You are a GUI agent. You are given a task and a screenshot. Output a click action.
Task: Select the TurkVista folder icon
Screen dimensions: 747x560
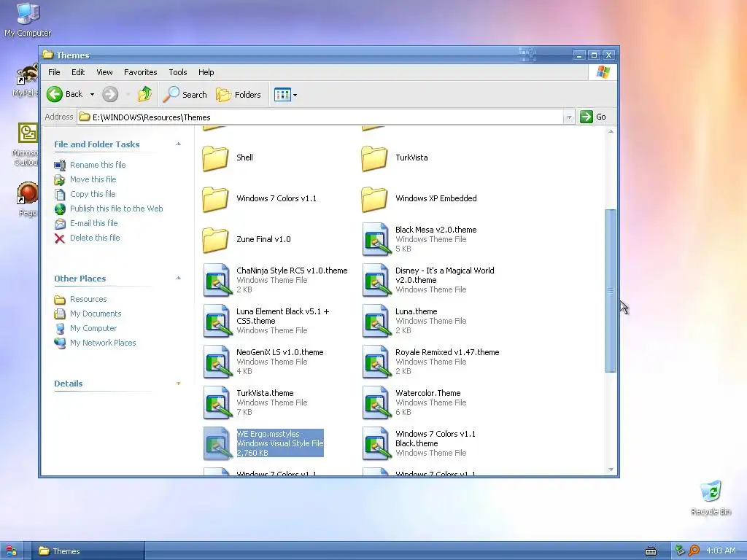pyautogui.click(x=374, y=158)
